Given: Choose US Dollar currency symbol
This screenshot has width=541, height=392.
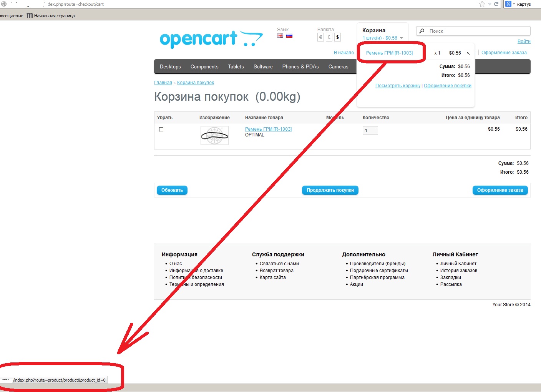Looking at the screenshot, I should pyautogui.click(x=337, y=37).
